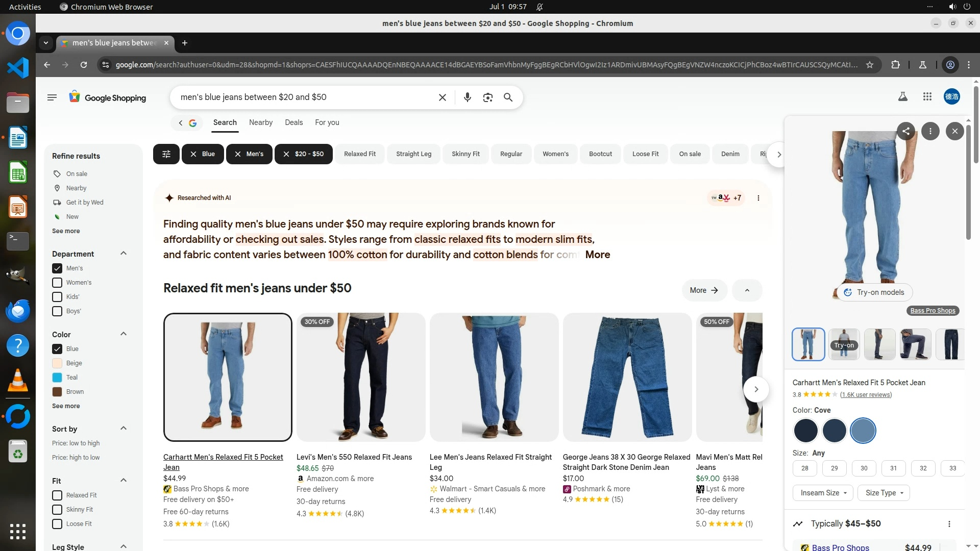
Task: Open Google apps grid icon
Action: click(x=927, y=96)
